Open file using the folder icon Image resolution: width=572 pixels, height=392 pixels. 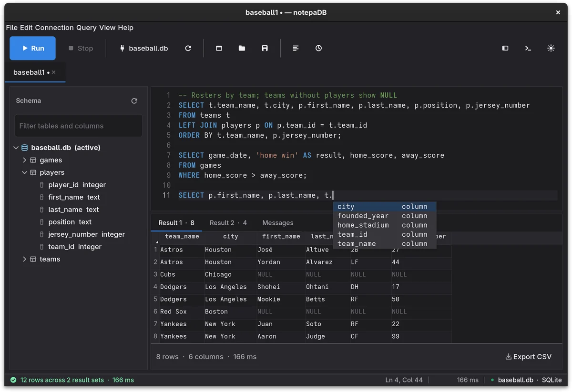tap(242, 48)
